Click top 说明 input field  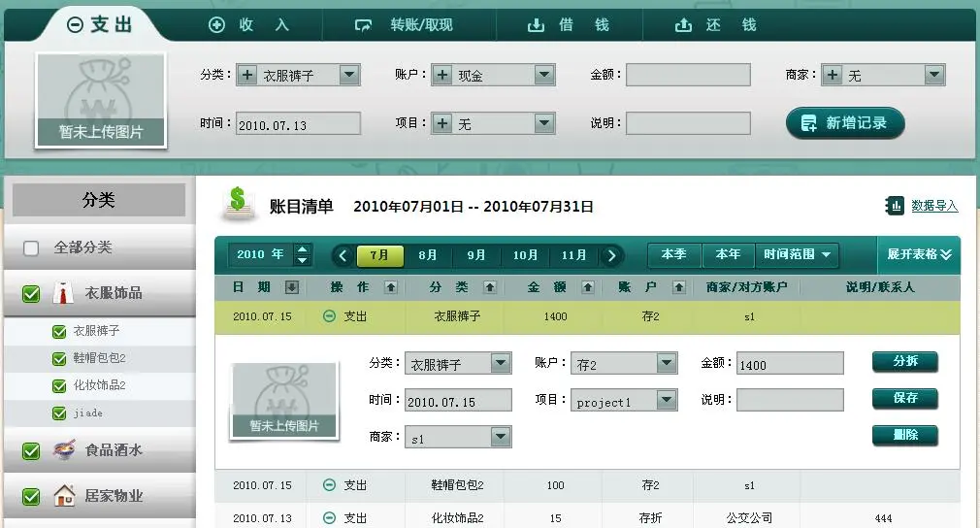pos(688,123)
